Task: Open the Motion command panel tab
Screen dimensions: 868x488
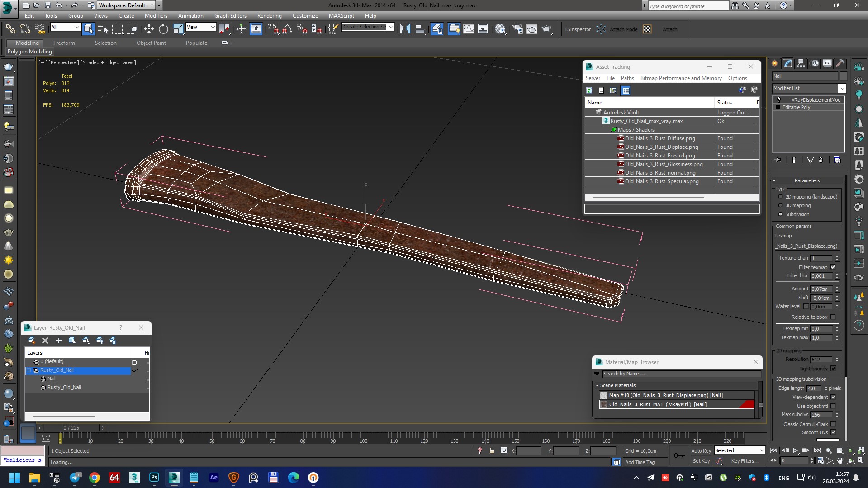Action: [815, 63]
